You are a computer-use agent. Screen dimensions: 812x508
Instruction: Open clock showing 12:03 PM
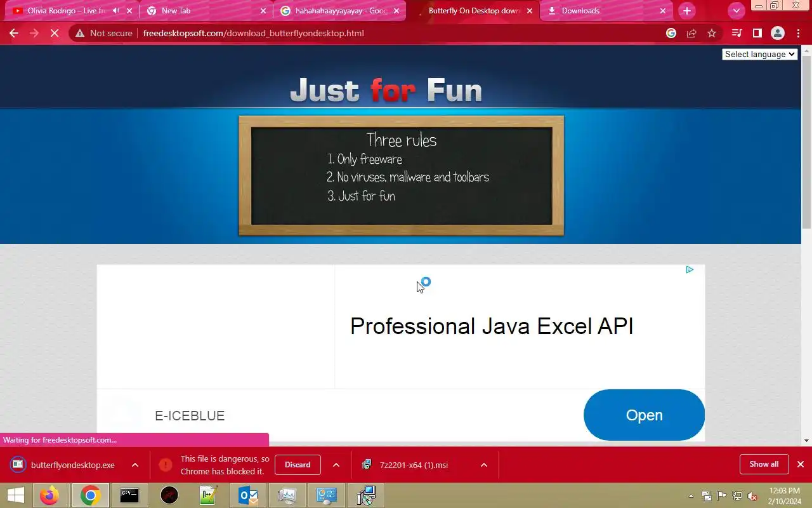784,496
